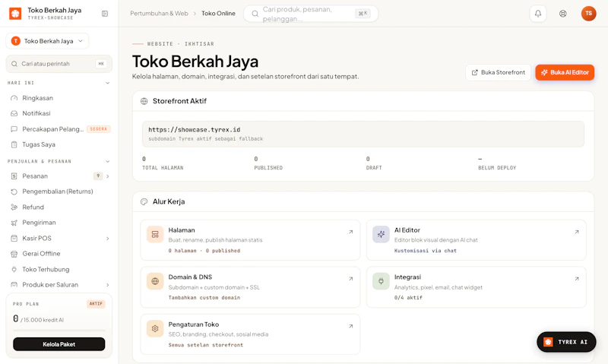This screenshot has width=608, height=364.
Task: Click the Notifikasi inbox icon
Action: pyautogui.click(x=14, y=113)
